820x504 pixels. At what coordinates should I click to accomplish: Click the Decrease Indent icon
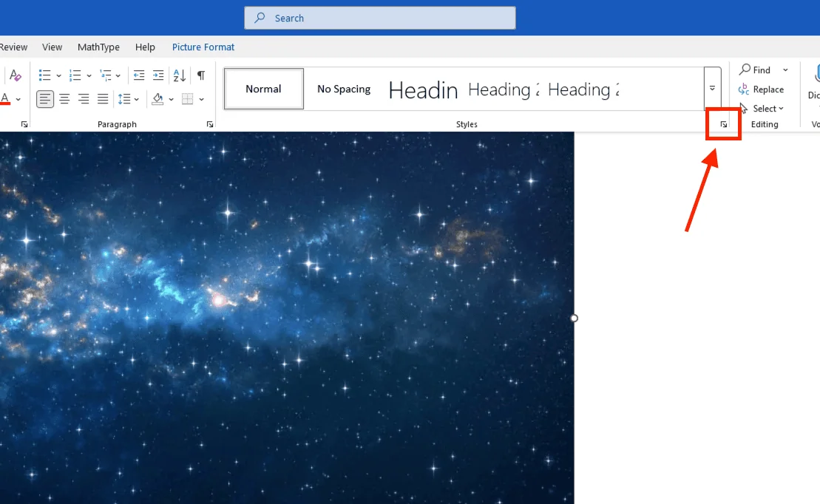click(x=138, y=75)
